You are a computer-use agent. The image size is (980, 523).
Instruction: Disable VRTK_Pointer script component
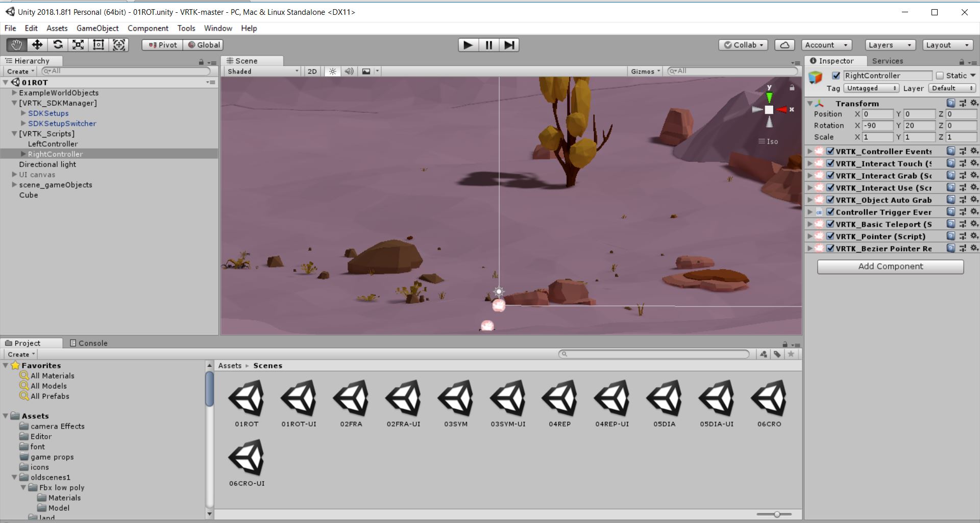click(830, 236)
